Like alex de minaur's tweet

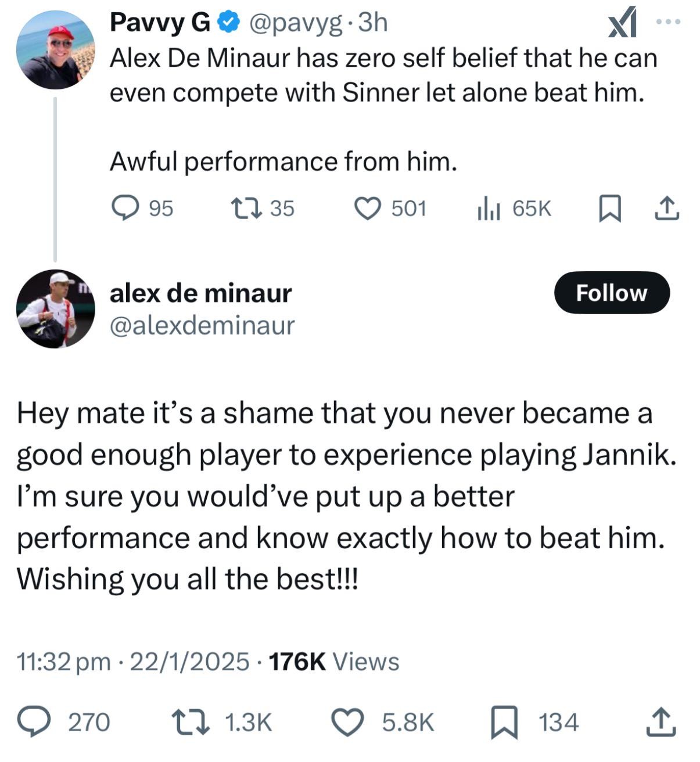[347, 722]
